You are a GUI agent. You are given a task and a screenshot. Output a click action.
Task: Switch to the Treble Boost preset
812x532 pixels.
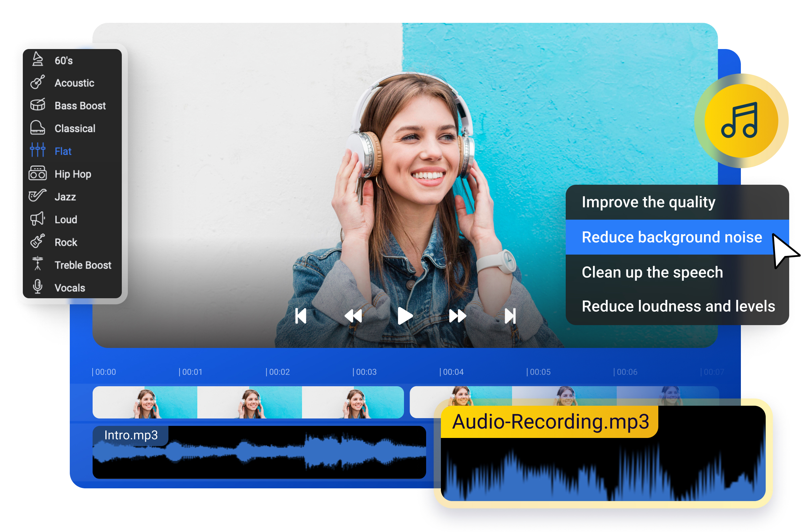[x=83, y=265]
